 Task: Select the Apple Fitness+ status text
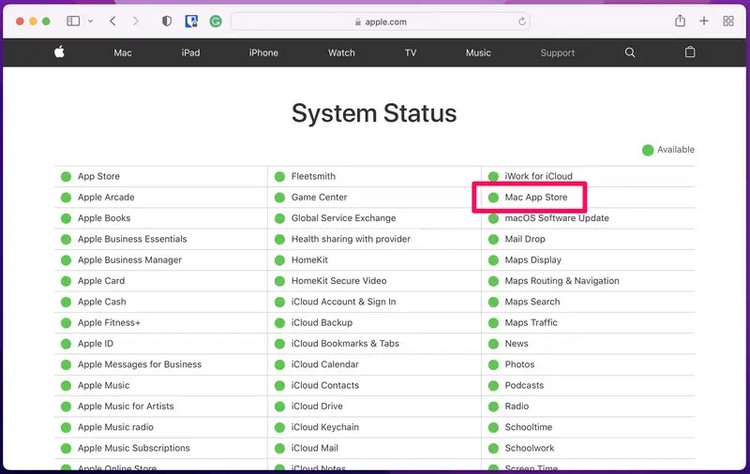109,323
